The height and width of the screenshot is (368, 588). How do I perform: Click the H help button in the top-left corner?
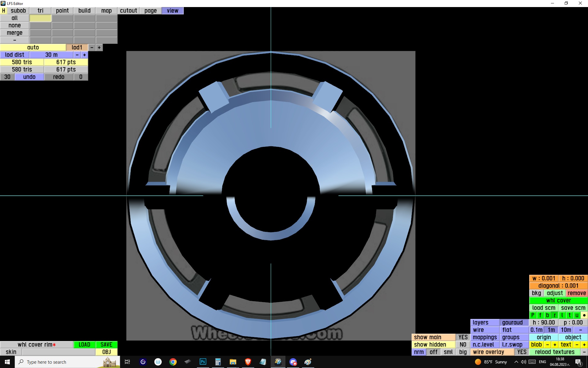(x=3, y=11)
